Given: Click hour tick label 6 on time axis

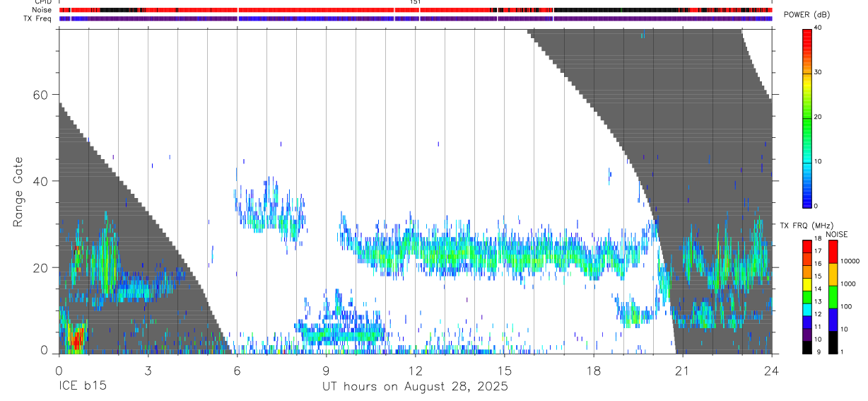Looking at the screenshot, I should [237, 369].
